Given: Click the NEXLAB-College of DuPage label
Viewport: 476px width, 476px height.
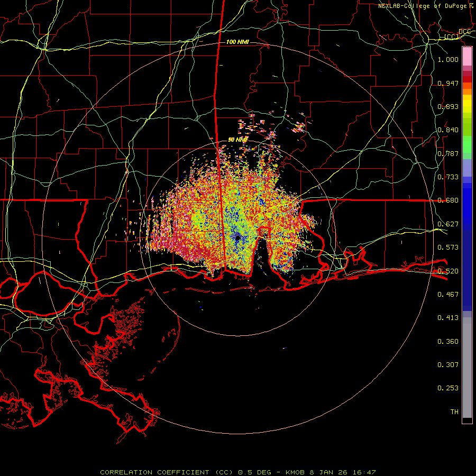Looking at the screenshot, I should tap(422, 6).
